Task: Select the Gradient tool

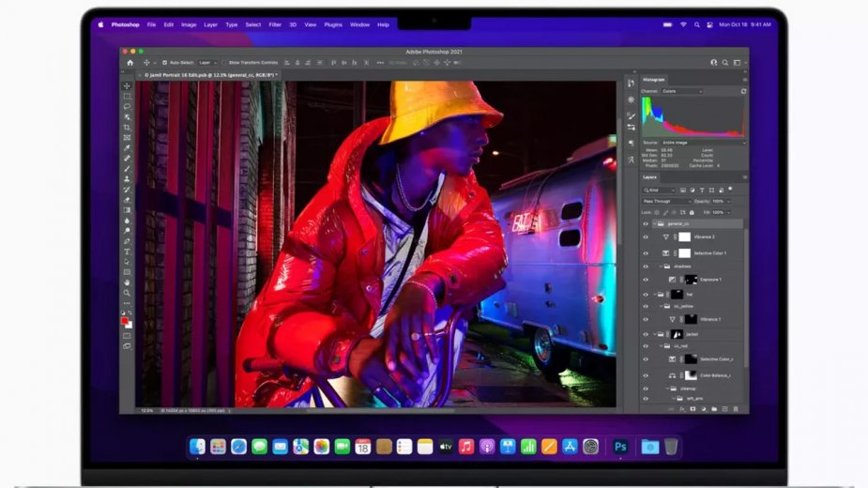Action: 127,210
